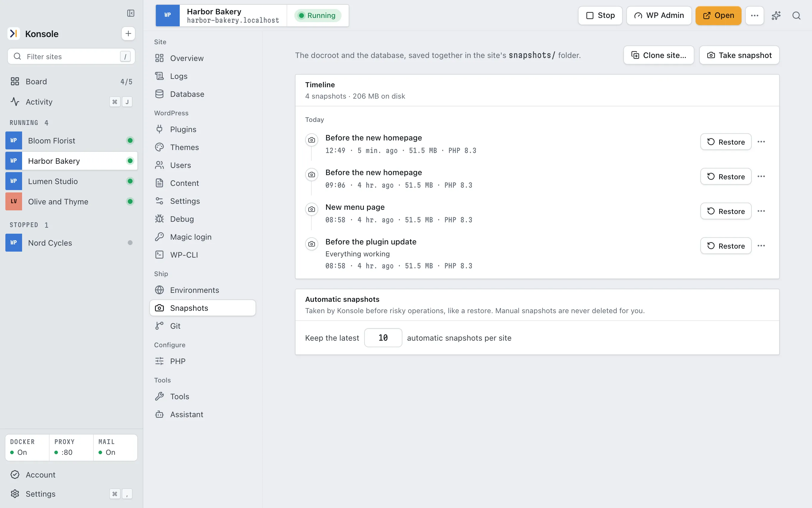The height and width of the screenshot is (508, 812).
Task: Open Debug page
Action: [202, 219]
